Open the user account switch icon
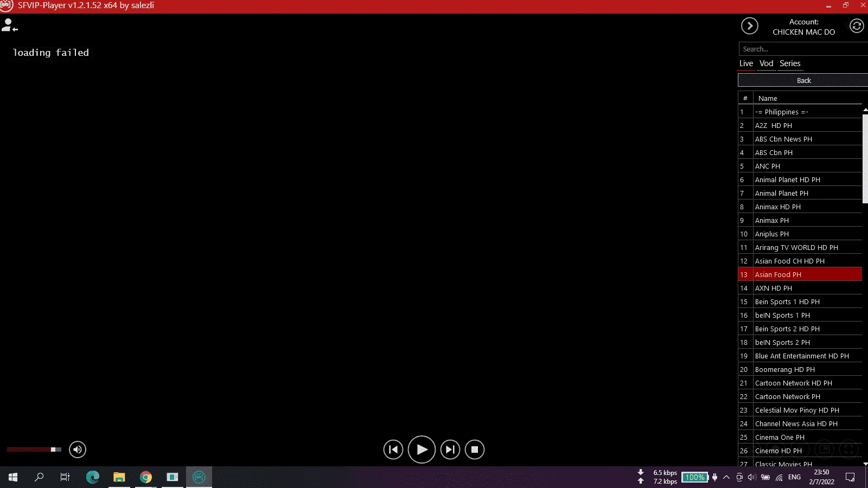868x488 pixels. (x=9, y=25)
